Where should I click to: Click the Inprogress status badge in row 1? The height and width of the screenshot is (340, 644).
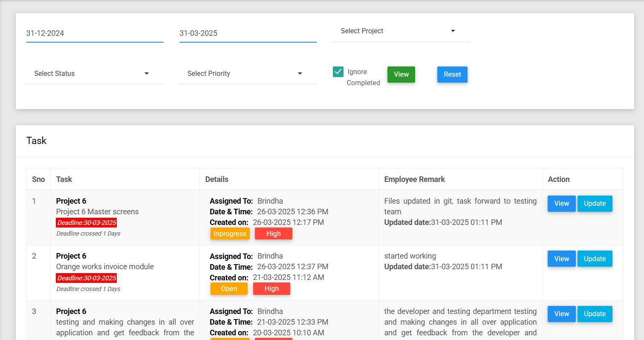[230, 234]
